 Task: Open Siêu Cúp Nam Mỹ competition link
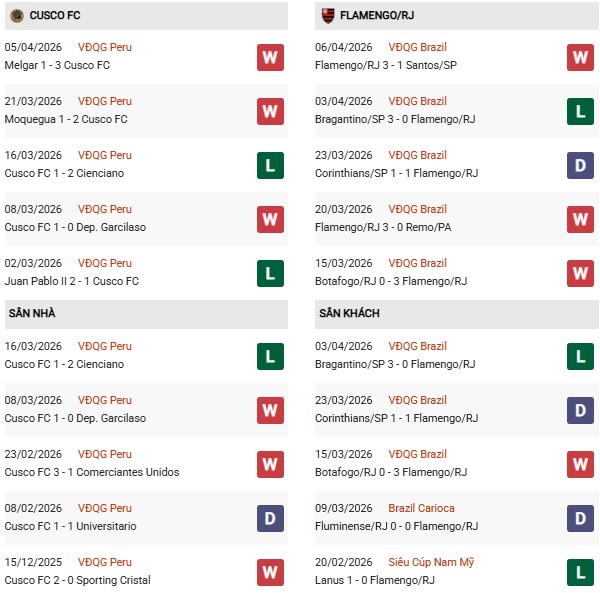(431, 562)
